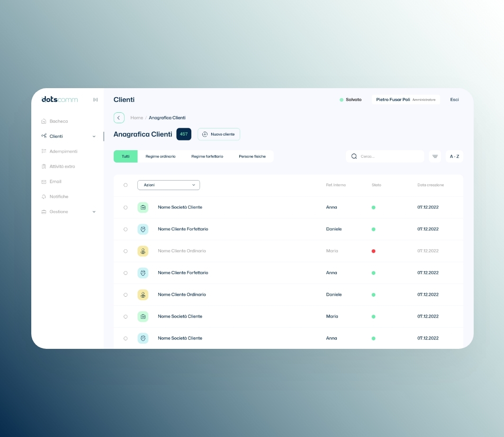Screen dimensions: 504x437
Task: Expand the Gestione sidebar chevron
Action: tap(94, 212)
